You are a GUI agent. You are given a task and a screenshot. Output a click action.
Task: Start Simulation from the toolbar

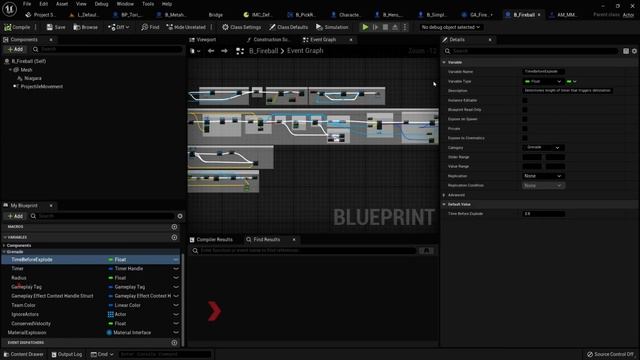[x=332, y=27]
